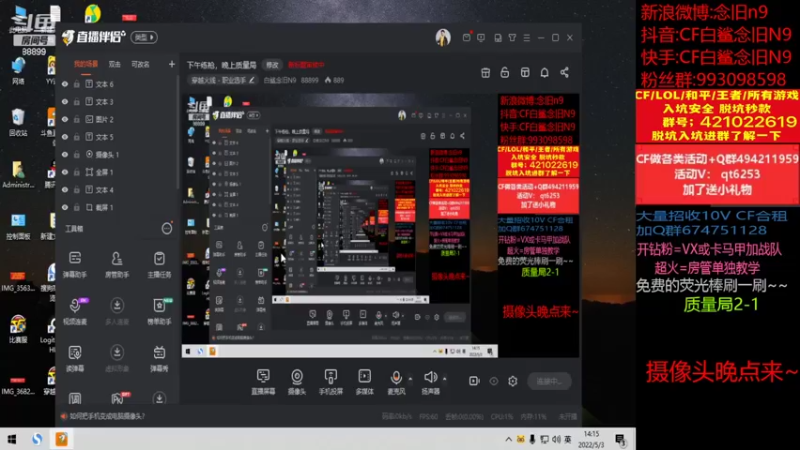
Task: Open the settings gear near 连接中 button
Action: pos(513,381)
